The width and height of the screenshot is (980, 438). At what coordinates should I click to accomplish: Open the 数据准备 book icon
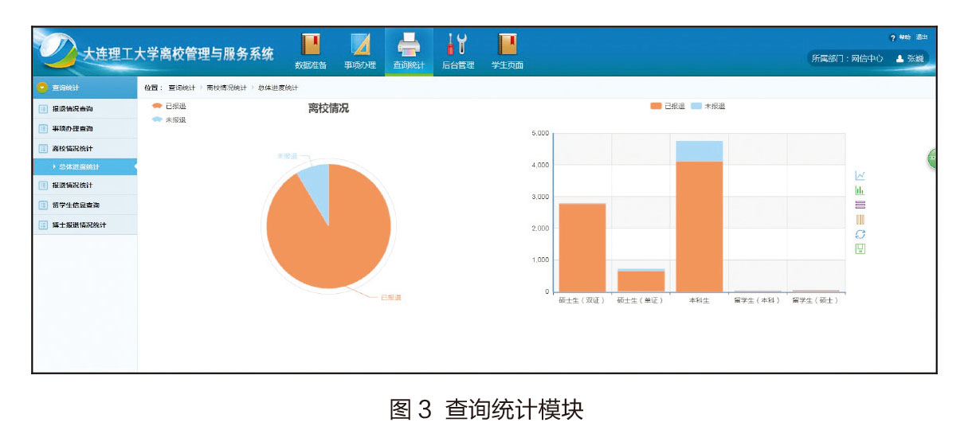click(x=310, y=45)
